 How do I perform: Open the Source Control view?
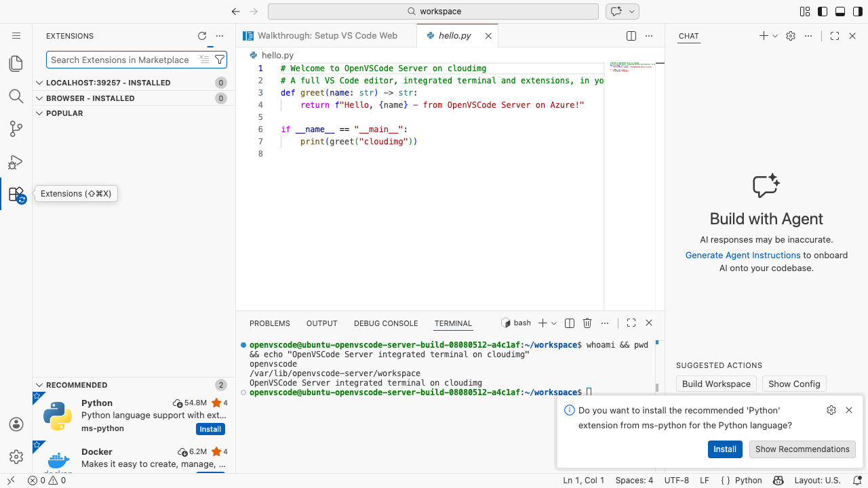(16, 129)
